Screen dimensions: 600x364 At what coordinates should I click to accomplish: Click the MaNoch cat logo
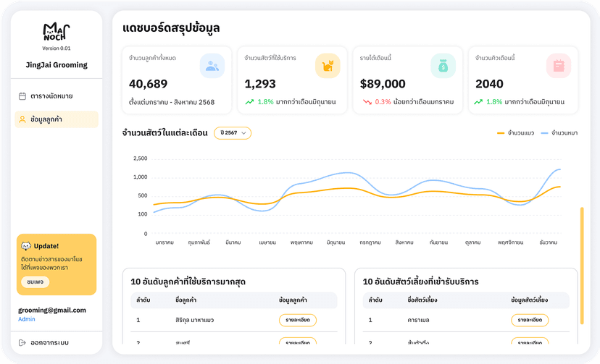click(x=56, y=33)
